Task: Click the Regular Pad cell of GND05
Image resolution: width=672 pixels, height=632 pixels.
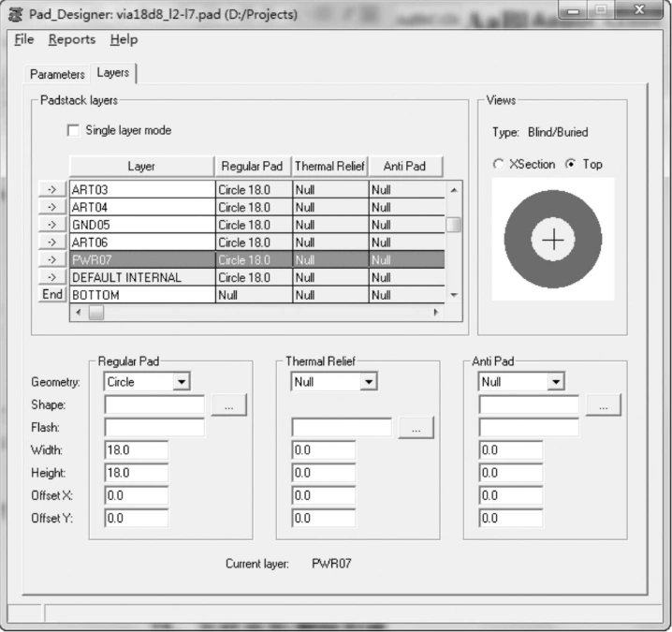Action: (x=254, y=225)
